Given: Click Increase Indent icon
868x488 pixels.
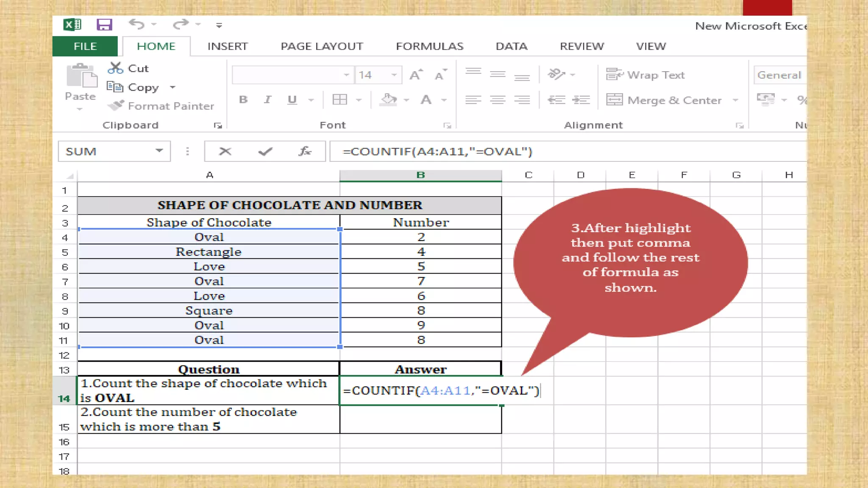Looking at the screenshot, I should [581, 100].
